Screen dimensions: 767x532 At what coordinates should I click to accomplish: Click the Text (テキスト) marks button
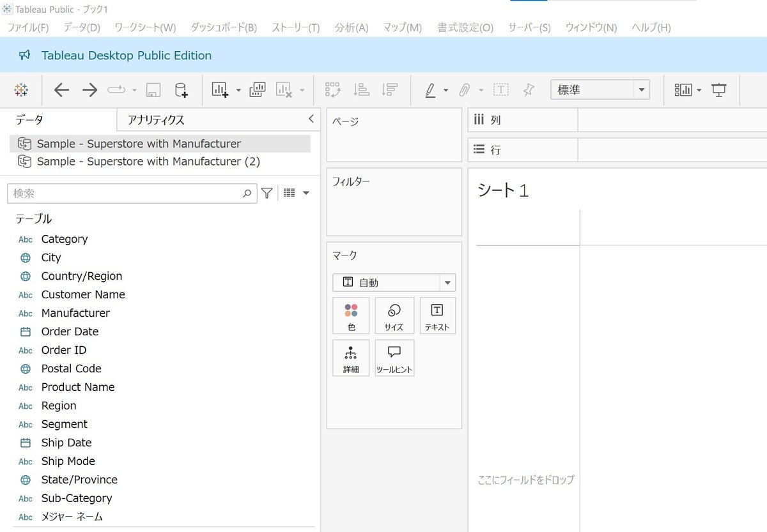[437, 315]
